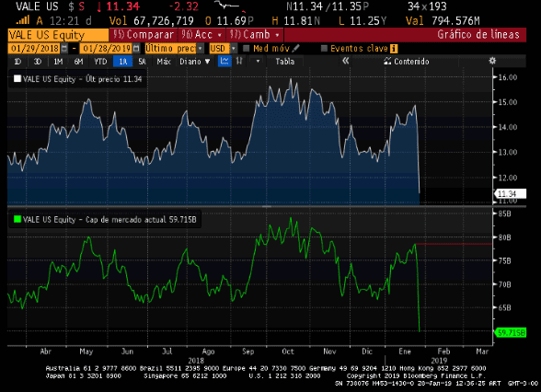Click the signal bars icon by ticker
The image size is (541, 392).
point(23,20)
